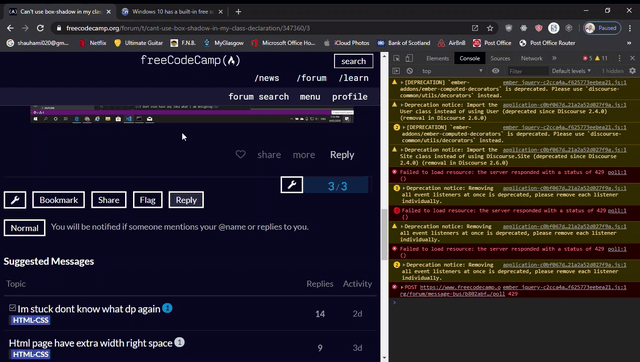
Task: Click the 'more' action on the post
Action: 304,155
